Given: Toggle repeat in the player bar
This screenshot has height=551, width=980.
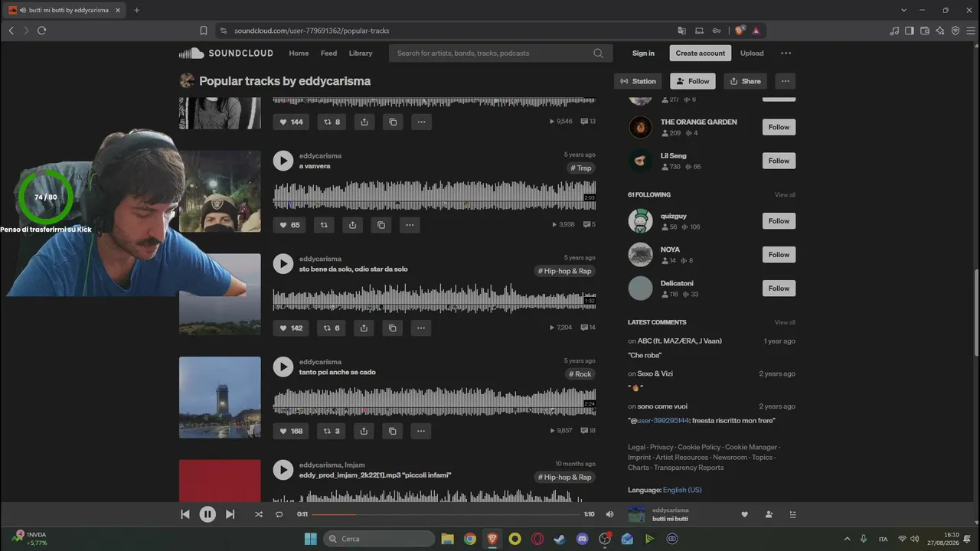Looking at the screenshot, I should pos(279,514).
